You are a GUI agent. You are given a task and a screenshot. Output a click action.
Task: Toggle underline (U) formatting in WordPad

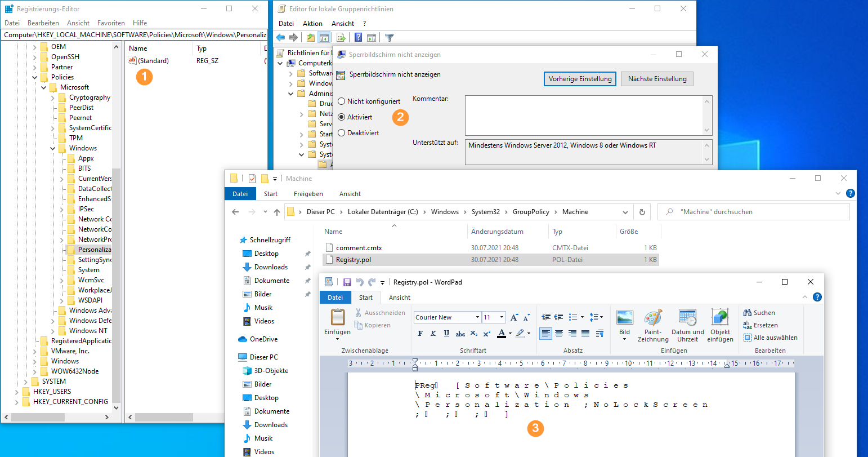(446, 334)
